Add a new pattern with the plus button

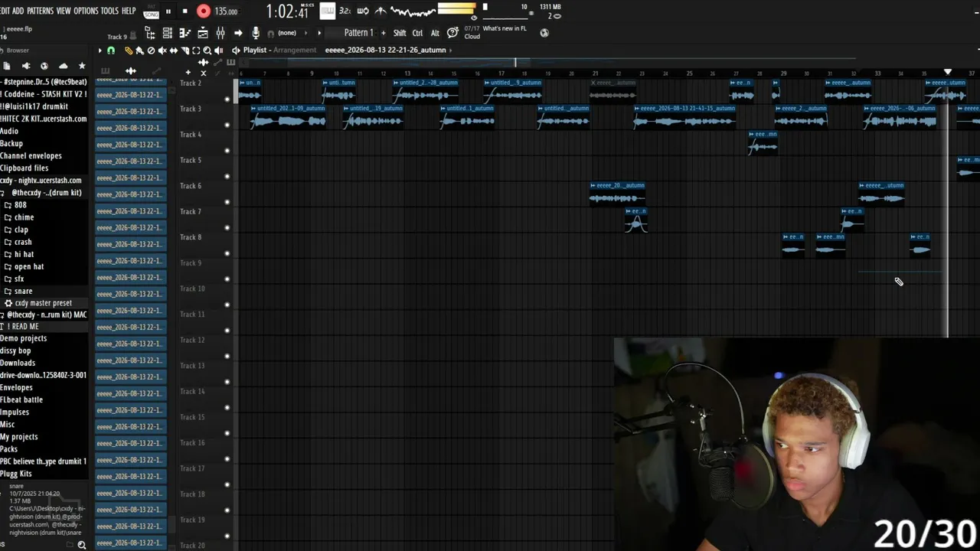point(384,33)
